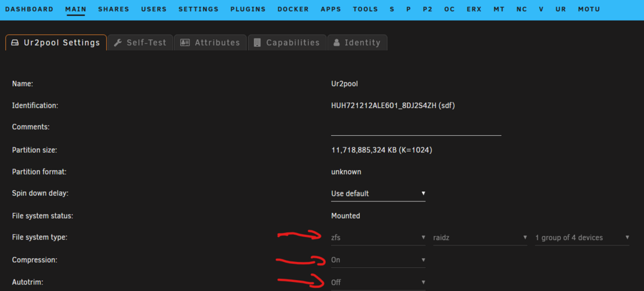Open the Autotrim dropdown
The image size is (644, 291).
[x=378, y=283]
